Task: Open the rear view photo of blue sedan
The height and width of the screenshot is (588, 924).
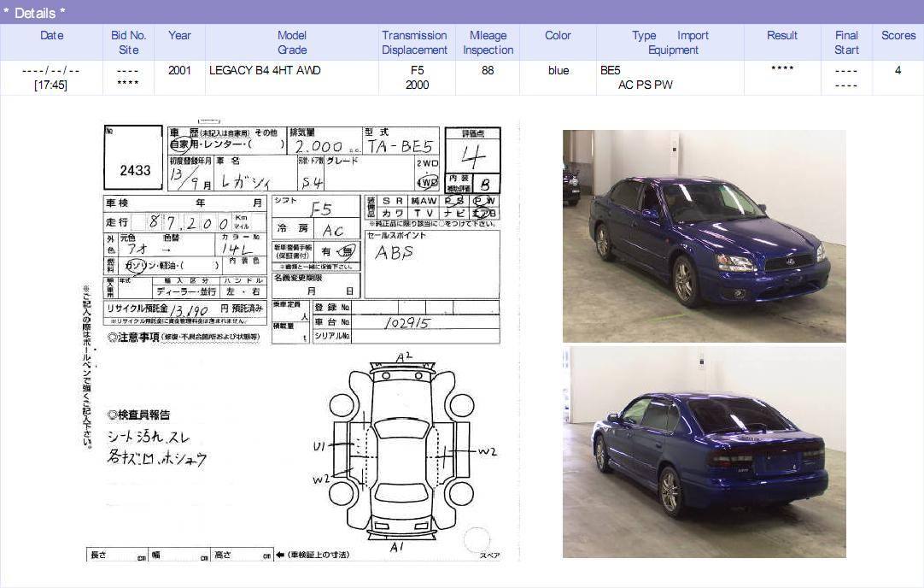Action: pos(704,452)
